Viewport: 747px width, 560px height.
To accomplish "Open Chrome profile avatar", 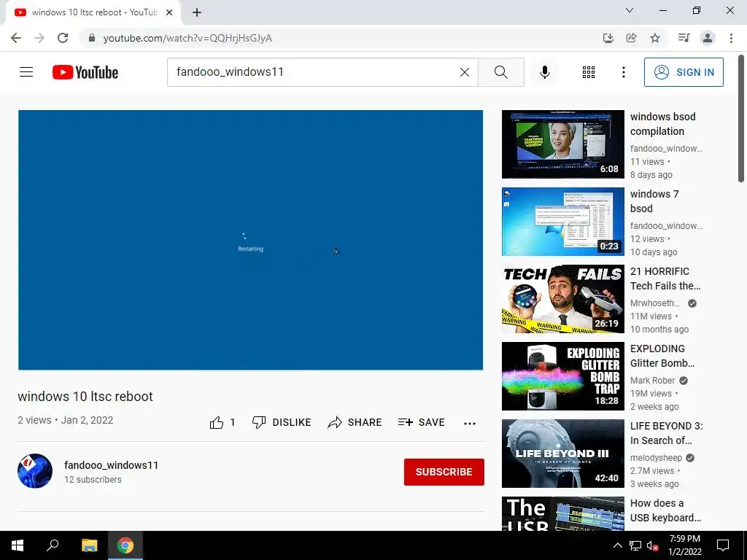I will click(x=708, y=38).
